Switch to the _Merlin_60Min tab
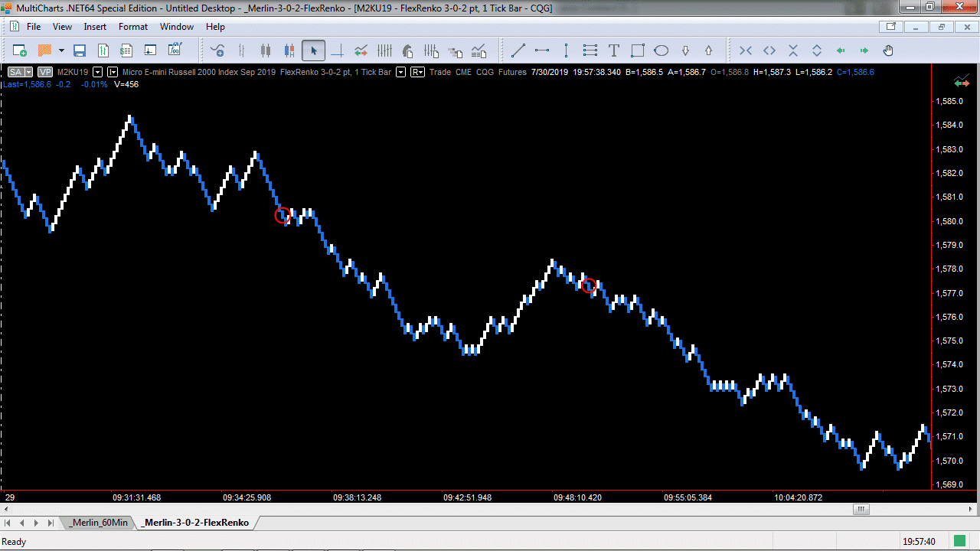This screenshot has width=980, height=551. [x=98, y=523]
